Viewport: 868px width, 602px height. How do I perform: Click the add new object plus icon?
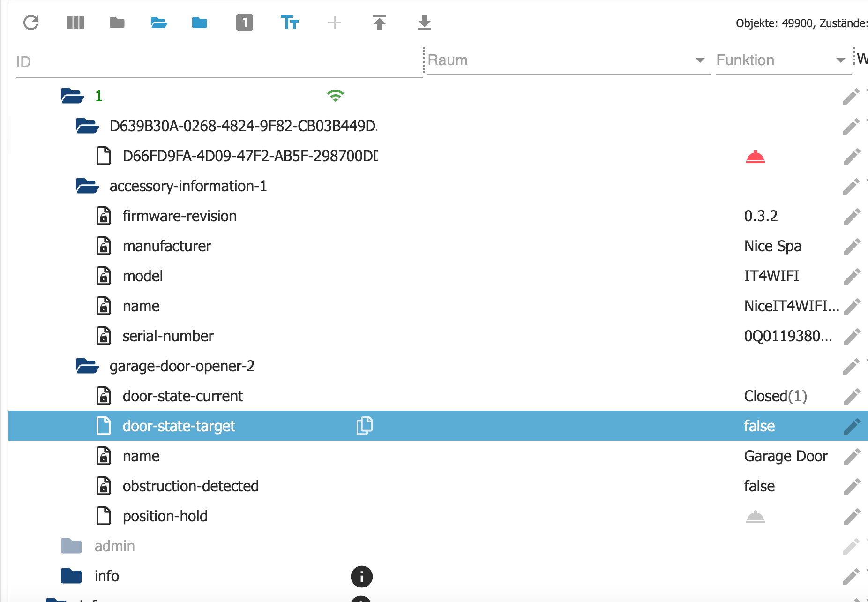tap(335, 23)
